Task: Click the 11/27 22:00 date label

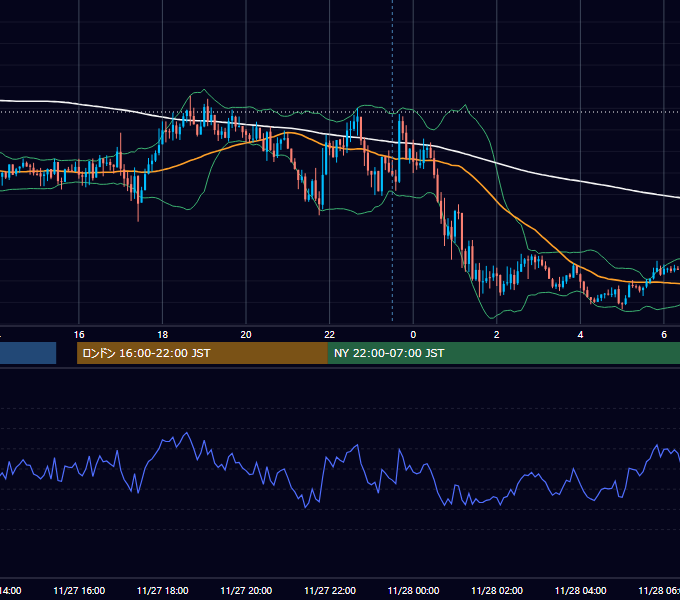Action: click(x=330, y=590)
